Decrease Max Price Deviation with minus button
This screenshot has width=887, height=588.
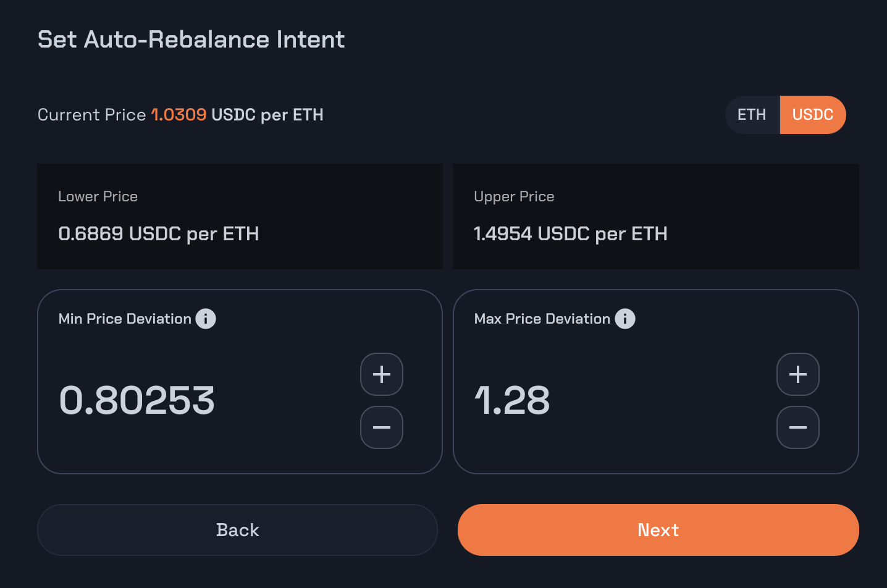tap(798, 427)
